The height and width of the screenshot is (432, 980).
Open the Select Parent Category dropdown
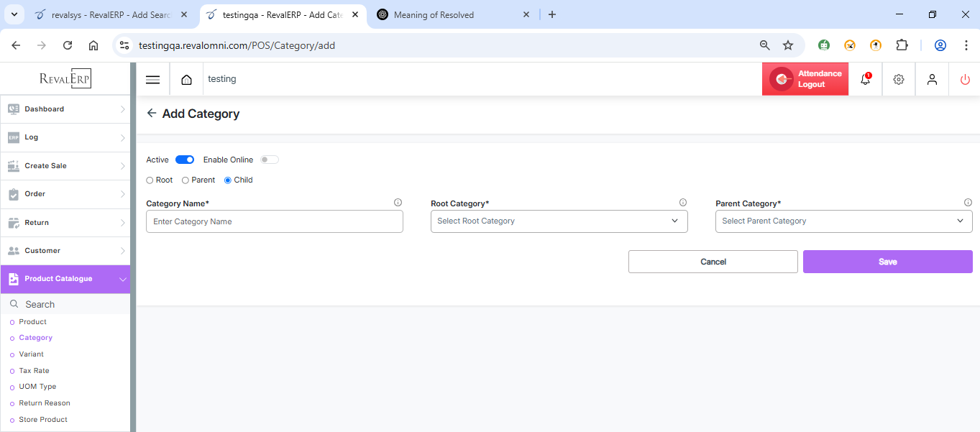843,221
